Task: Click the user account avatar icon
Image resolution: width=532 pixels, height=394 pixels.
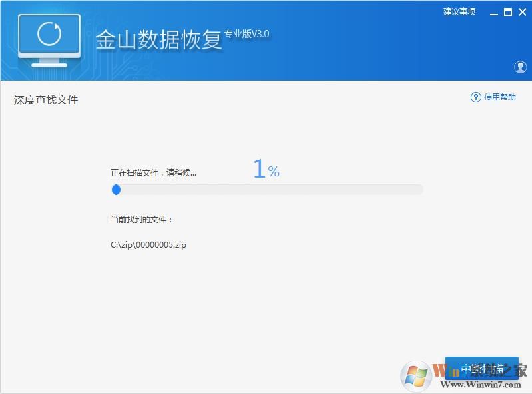Action: point(520,67)
